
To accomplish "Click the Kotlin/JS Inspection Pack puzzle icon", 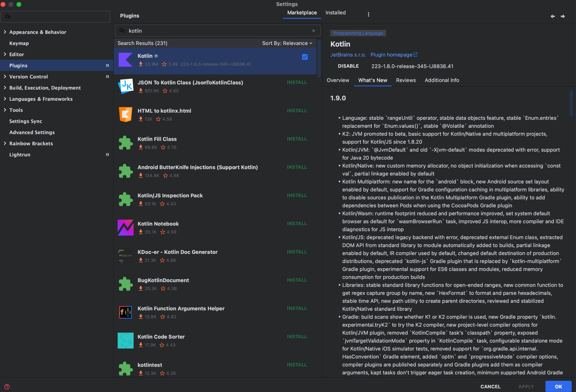I will click(x=125, y=199).
